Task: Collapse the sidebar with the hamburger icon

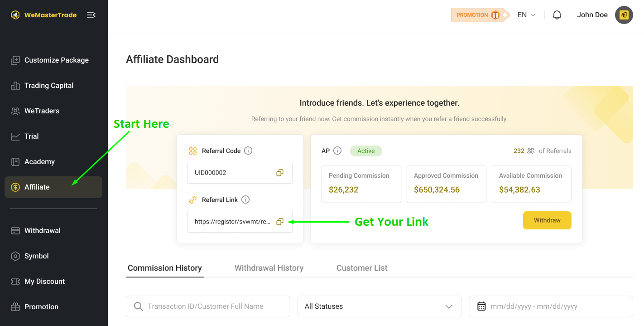Action: (x=91, y=15)
